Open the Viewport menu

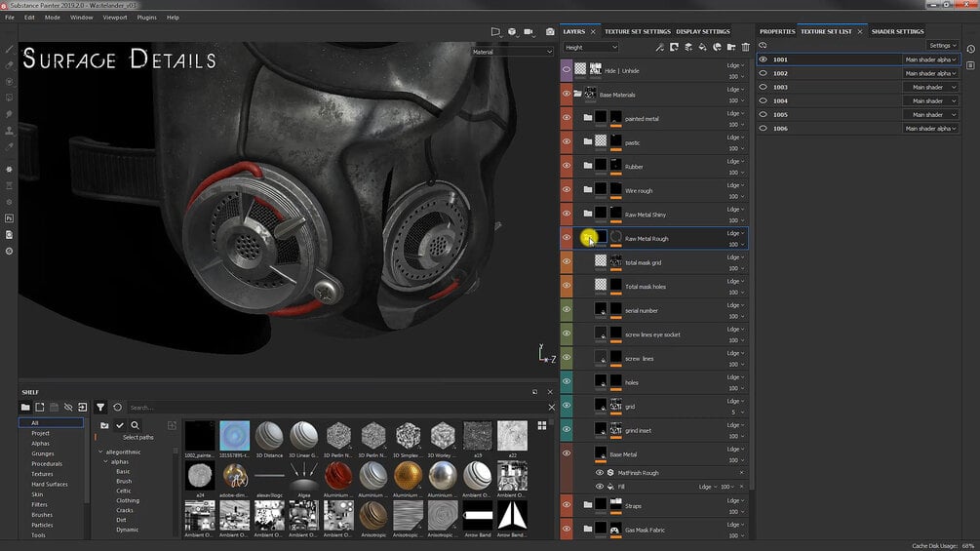[115, 18]
